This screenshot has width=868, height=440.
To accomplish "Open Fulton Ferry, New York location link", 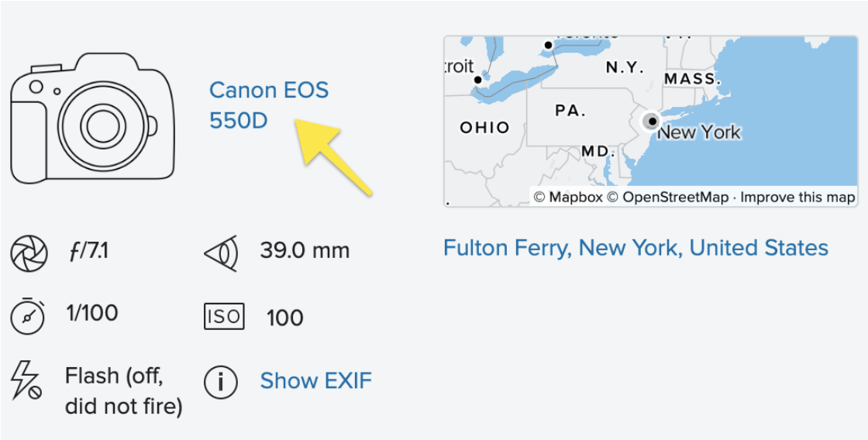I will (635, 247).
